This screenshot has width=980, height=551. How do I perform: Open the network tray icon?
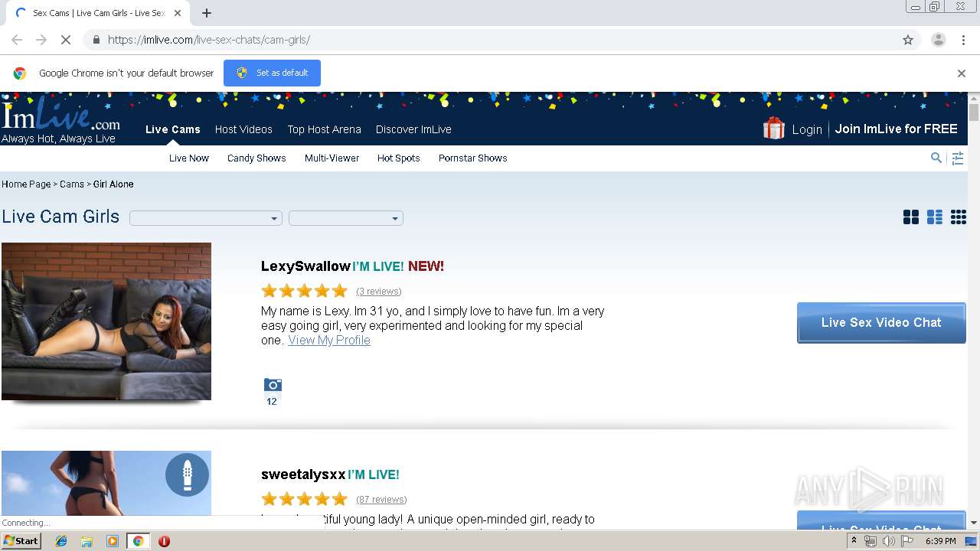870,541
